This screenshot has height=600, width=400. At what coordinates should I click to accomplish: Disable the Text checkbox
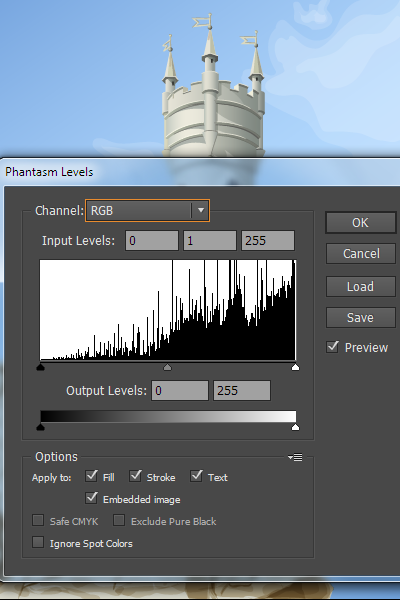pyautogui.click(x=196, y=476)
